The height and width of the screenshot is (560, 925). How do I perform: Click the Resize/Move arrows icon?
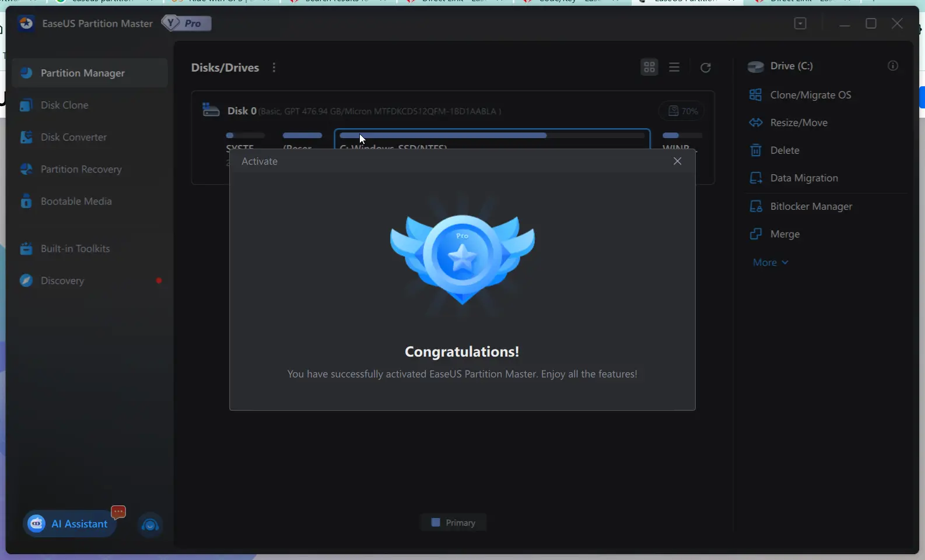[x=755, y=122]
